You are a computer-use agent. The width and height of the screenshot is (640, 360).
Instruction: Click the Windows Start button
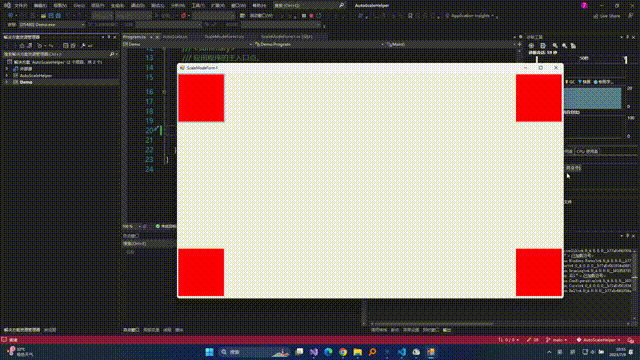[209, 352]
